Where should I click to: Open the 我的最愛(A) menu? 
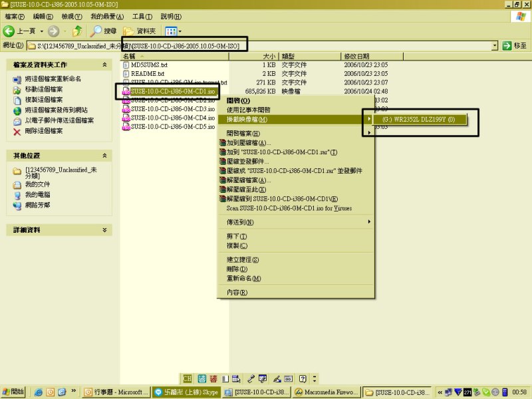coord(107,17)
